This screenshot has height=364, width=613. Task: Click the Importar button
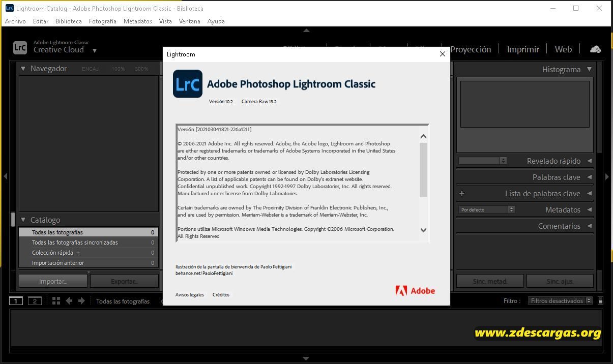[x=53, y=281]
